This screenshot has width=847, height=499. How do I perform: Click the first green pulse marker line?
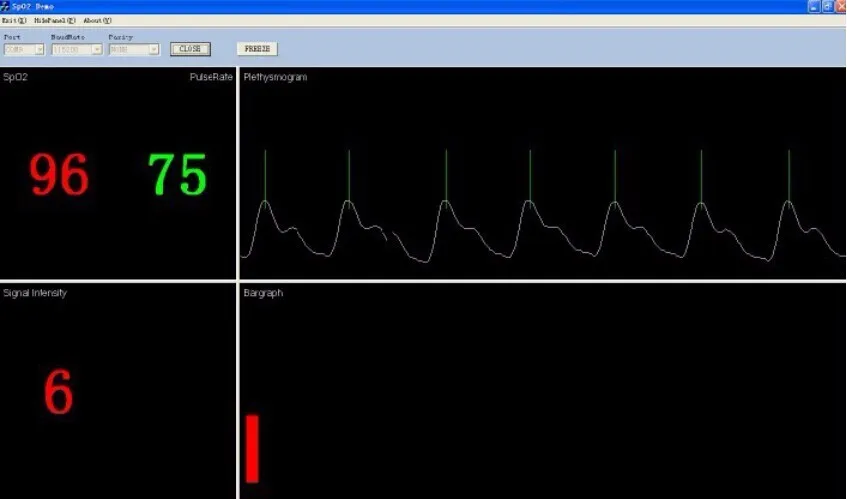coord(265,175)
